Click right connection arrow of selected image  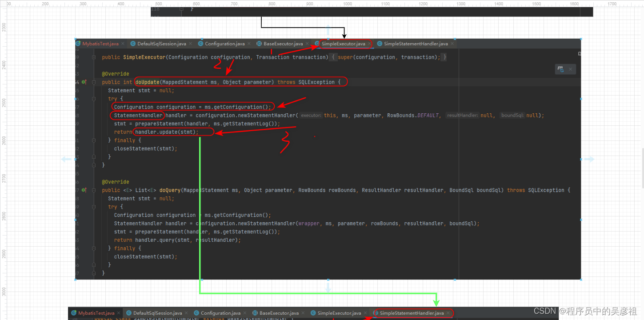pyautogui.click(x=589, y=159)
